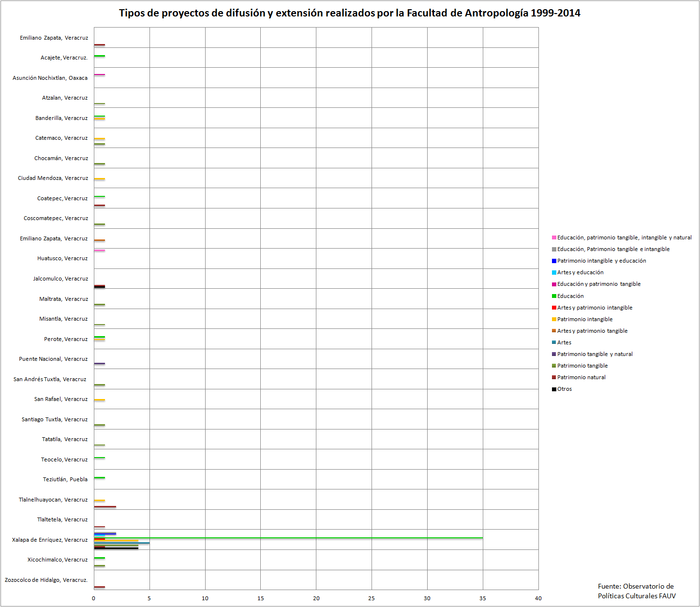This screenshot has height=607, width=700.
Task: Select the black Otros bar for Jalcomulco
Action: pos(99,287)
